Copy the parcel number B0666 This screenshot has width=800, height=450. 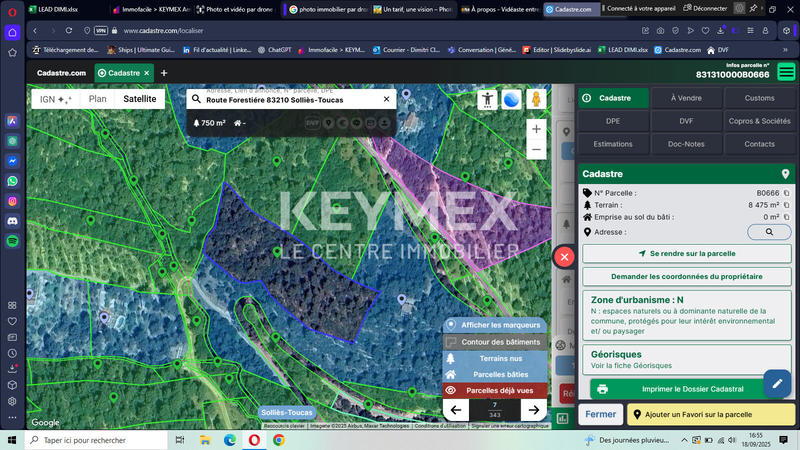click(x=787, y=193)
